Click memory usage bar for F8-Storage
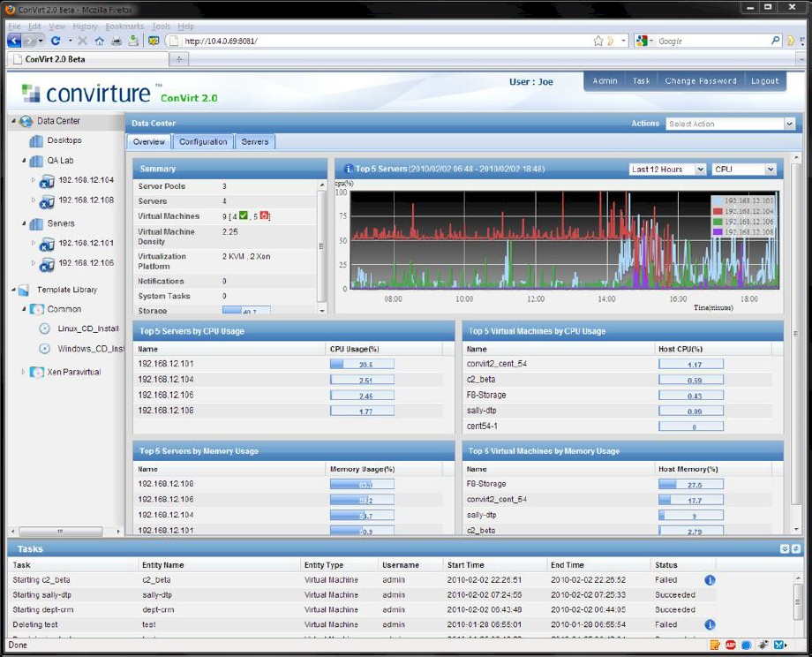The height and width of the screenshot is (657, 812). 691,485
